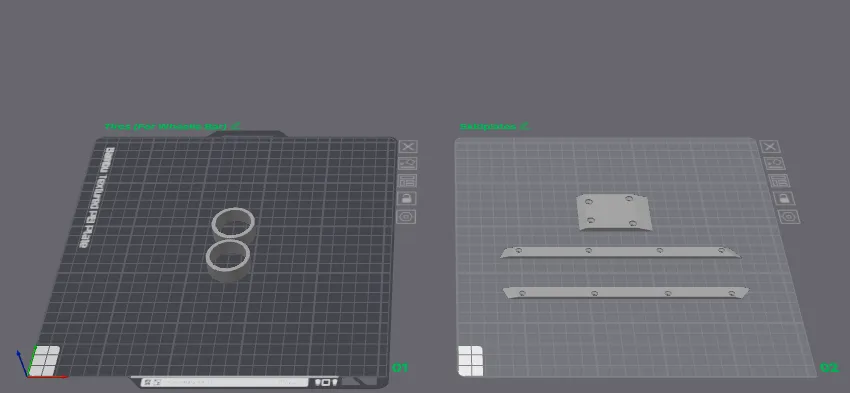Auto-orient objects on the Skidplates plate
This screenshot has width=850, height=393.
click(774, 163)
